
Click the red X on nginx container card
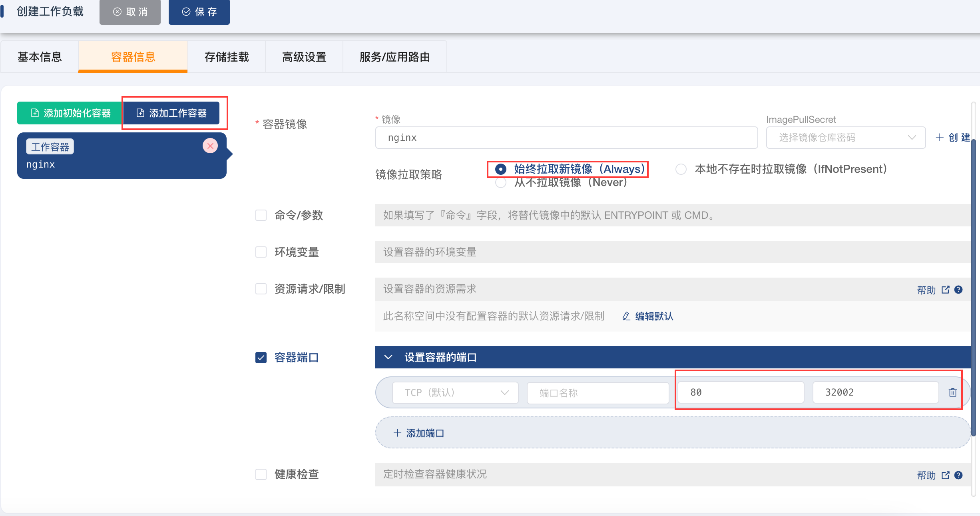210,146
